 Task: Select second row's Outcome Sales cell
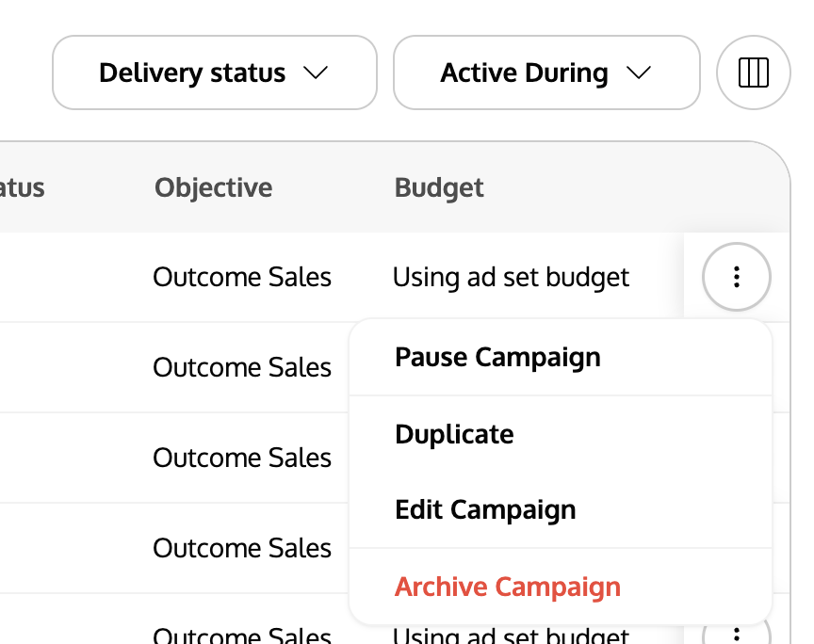242,367
